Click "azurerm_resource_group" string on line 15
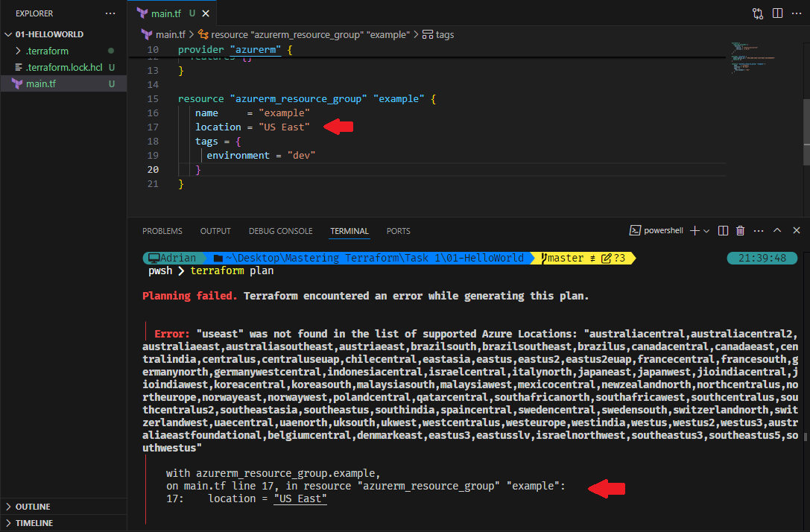This screenshot has width=810, height=532. click(299, 98)
